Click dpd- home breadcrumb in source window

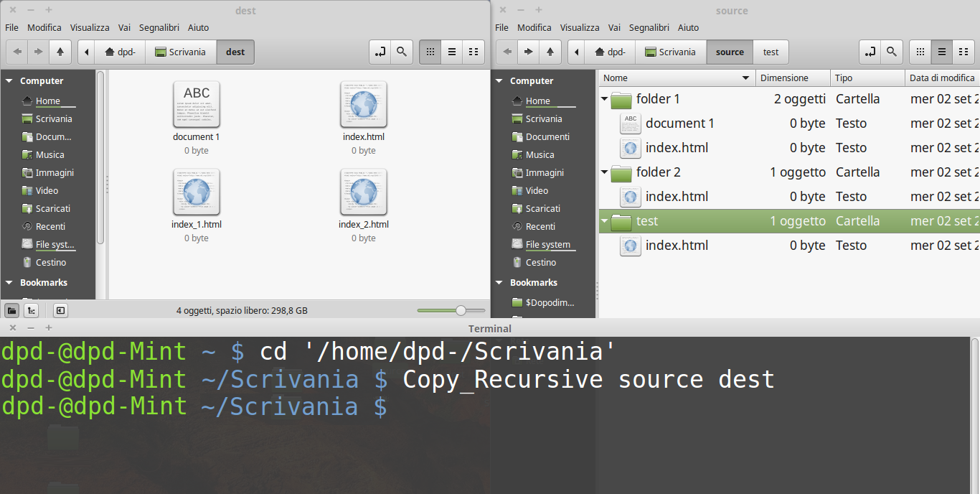coord(610,52)
